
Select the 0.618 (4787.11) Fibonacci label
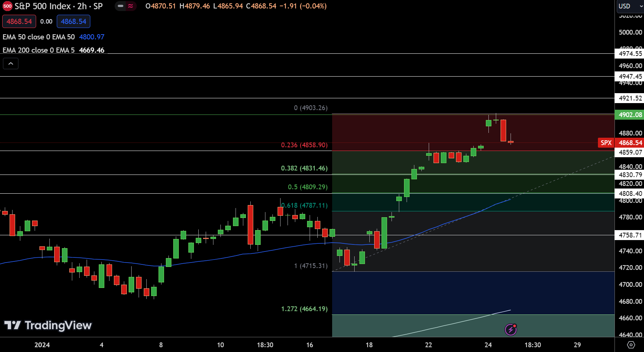coord(304,205)
